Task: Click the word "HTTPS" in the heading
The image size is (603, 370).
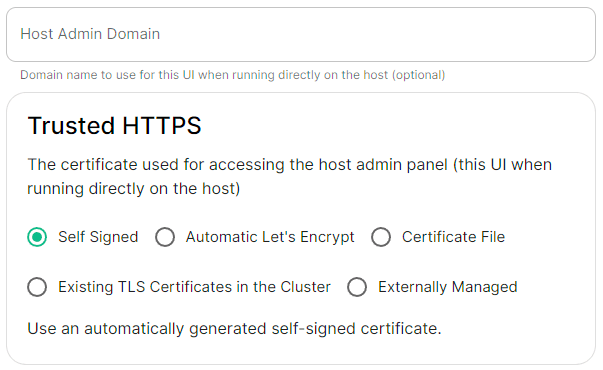Action: click(x=162, y=126)
